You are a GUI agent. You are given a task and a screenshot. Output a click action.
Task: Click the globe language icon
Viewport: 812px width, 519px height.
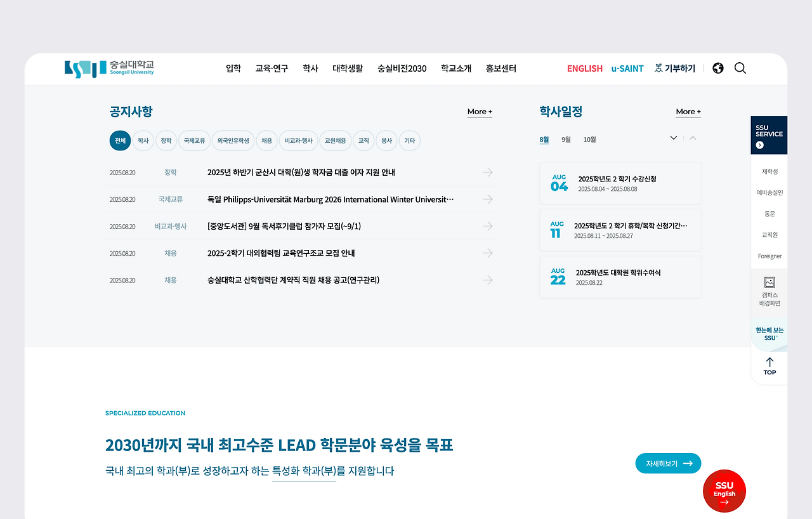tap(717, 68)
